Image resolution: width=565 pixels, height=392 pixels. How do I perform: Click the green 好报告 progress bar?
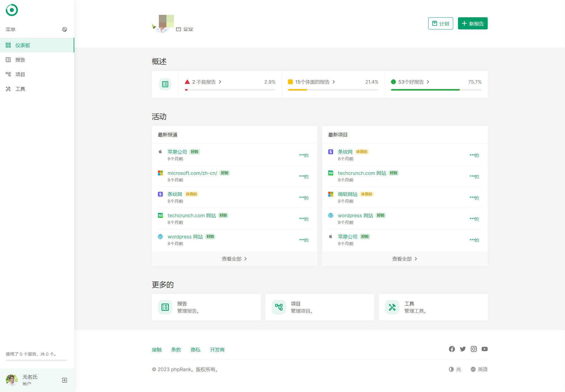tap(425, 90)
